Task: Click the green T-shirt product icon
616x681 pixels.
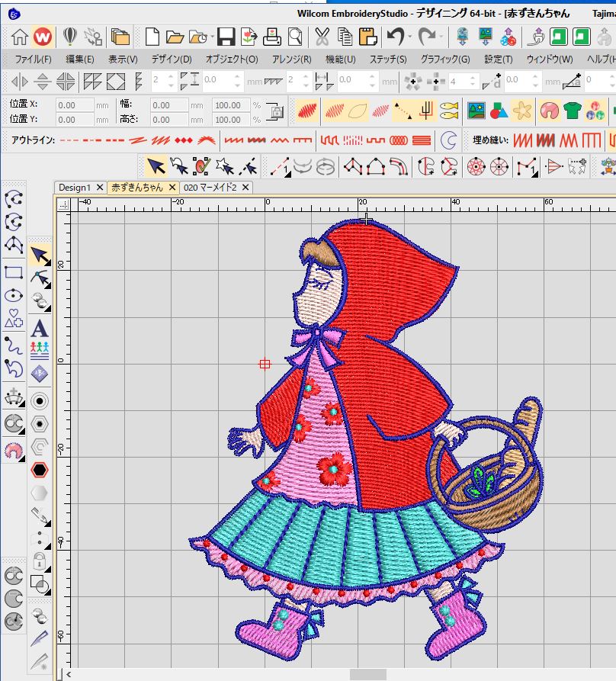Action: coord(572,111)
